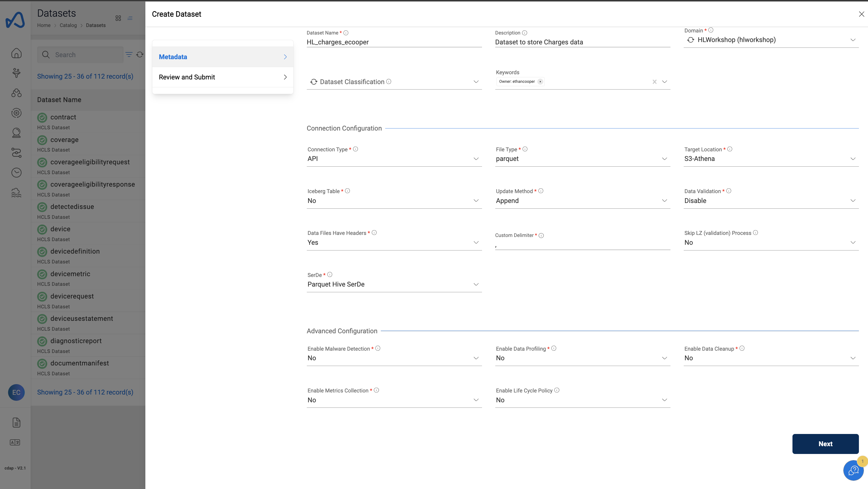Expand the Keywords dropdown arrow
Screen dimensions: 868x489
664,81
